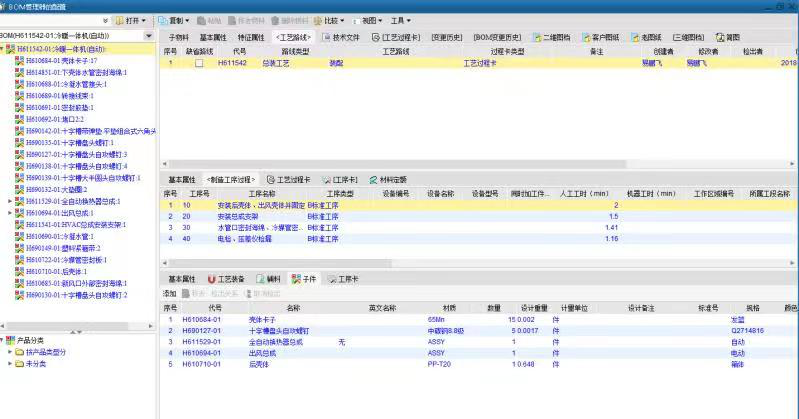Click the 辅料 icon tab
The image size is (799, 419).
pyautogui.click(x=268, y=279)
